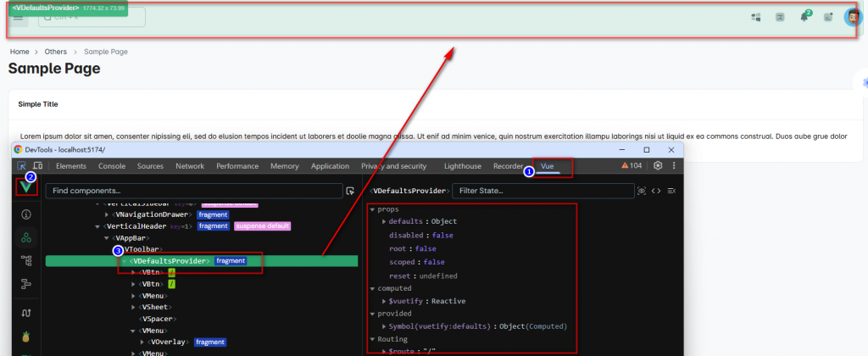
Task: Open the inspect element picker in DevTools
Action: pyautogui.click(x=22, y=166)
